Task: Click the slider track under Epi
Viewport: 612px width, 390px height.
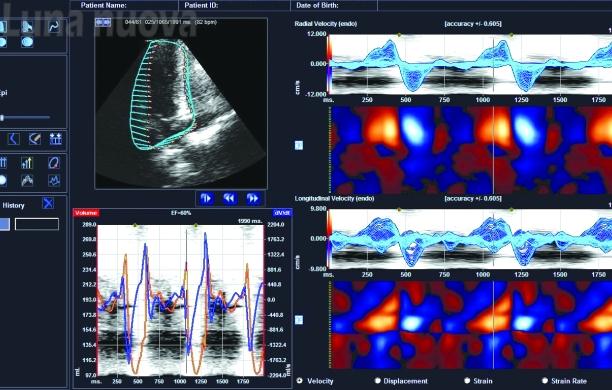Action: coord(26,117)
